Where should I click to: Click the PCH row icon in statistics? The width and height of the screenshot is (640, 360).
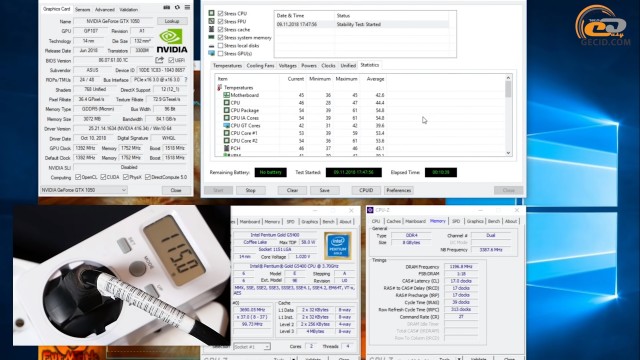point(226,148)
